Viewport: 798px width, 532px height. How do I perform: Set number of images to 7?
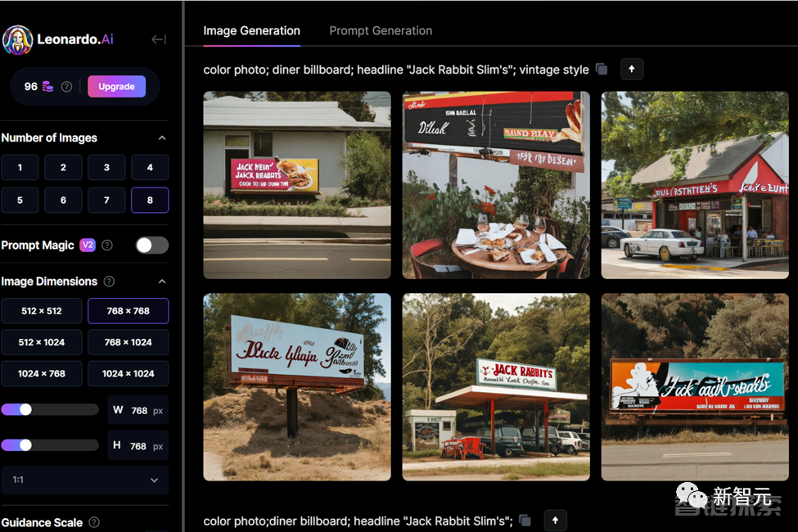[x=106, y=200]
